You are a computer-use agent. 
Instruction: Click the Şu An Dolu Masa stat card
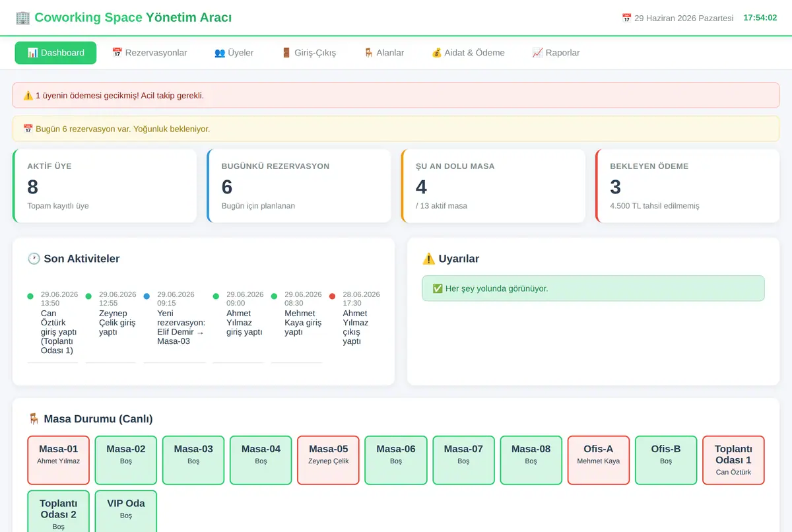tap(493, 185)
